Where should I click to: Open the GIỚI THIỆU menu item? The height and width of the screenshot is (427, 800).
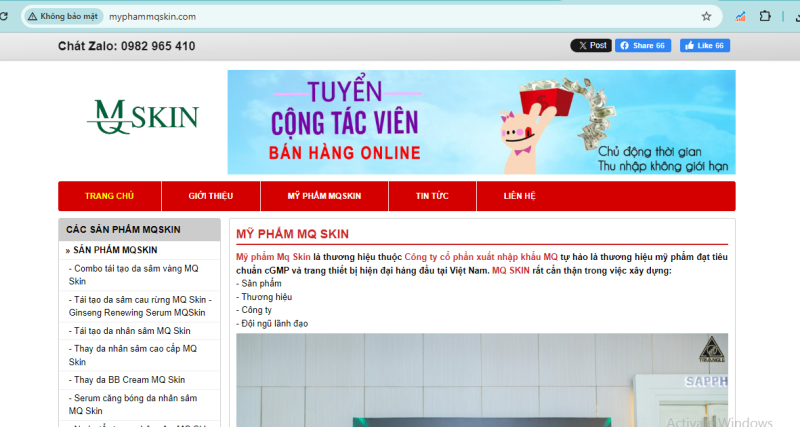[x=211, y=196]
